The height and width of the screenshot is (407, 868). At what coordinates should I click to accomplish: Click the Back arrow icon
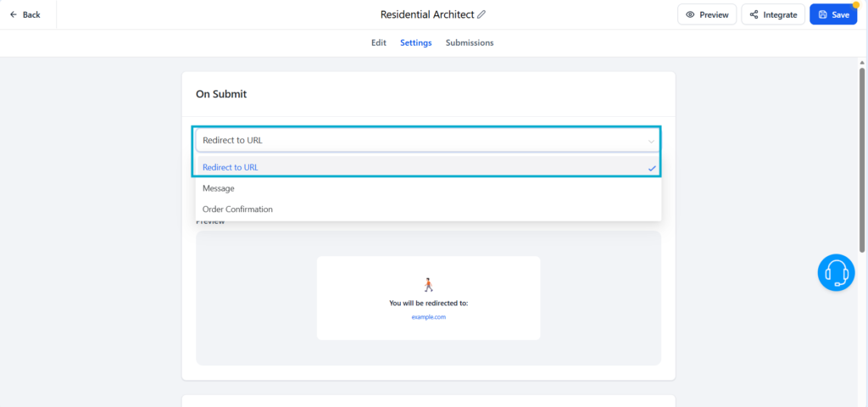[x=14, y=14]
